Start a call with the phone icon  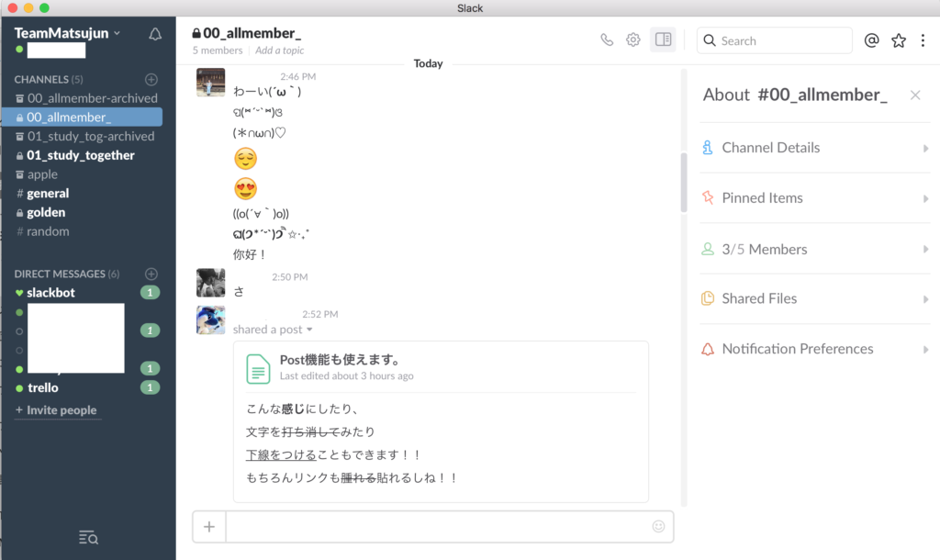point(606,40)
